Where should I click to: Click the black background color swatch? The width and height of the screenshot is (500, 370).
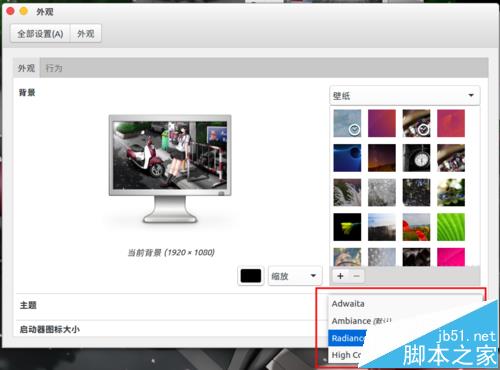click(x=251, y=276)
